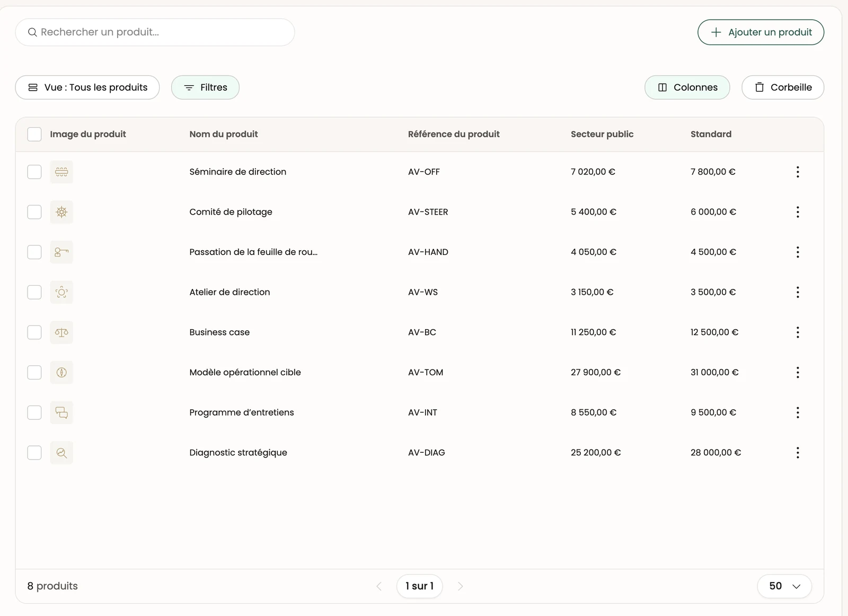The width and height of the screenshot is (848, 616).
Task: Open the three-dot menu for AV-TOM row
Action: pyautogui.click(x=798, y=373)
